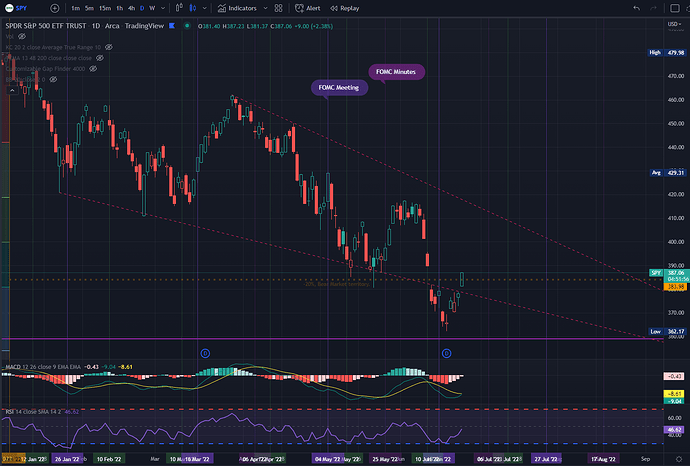The width and height of the screenshot is (690, 466).
Task: Click the Low 362.17 price label
Action: (667, 331)
